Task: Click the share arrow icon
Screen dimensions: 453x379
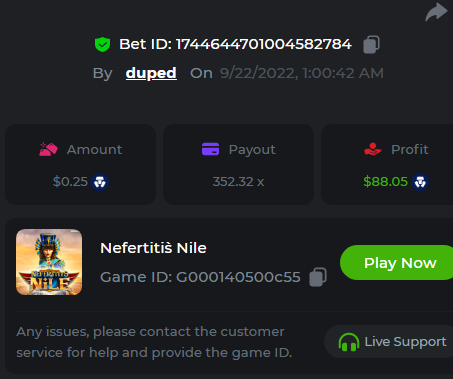Action: [436, 12]
